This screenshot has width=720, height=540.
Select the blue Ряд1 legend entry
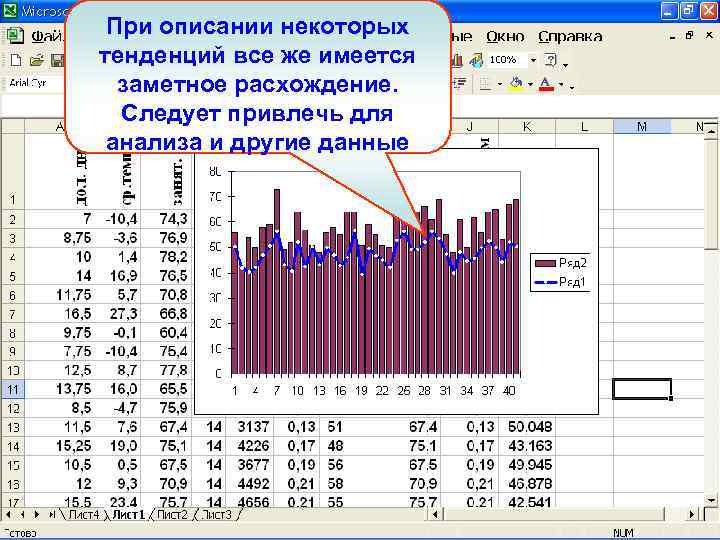point(560,282)
